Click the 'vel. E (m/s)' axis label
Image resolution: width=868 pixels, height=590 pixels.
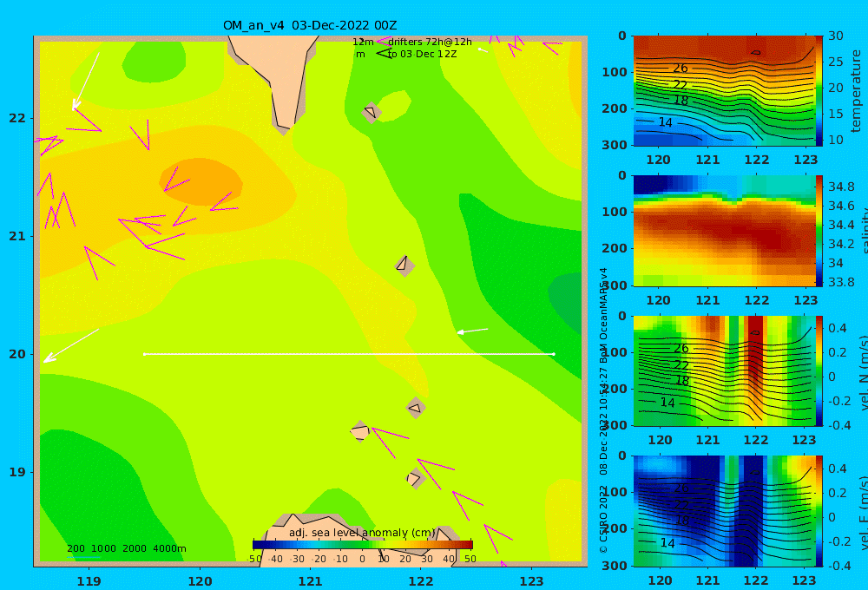click(x=863, y=513)
